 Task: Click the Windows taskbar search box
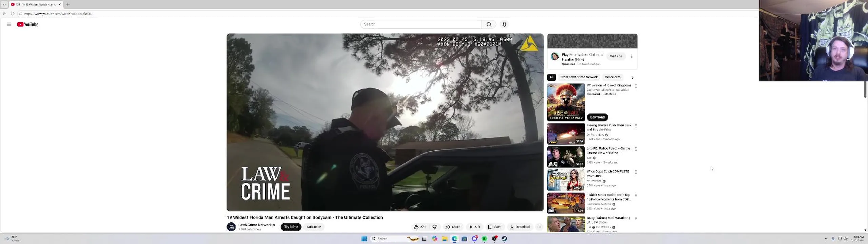pyautogui.click(x=395, y=239)
